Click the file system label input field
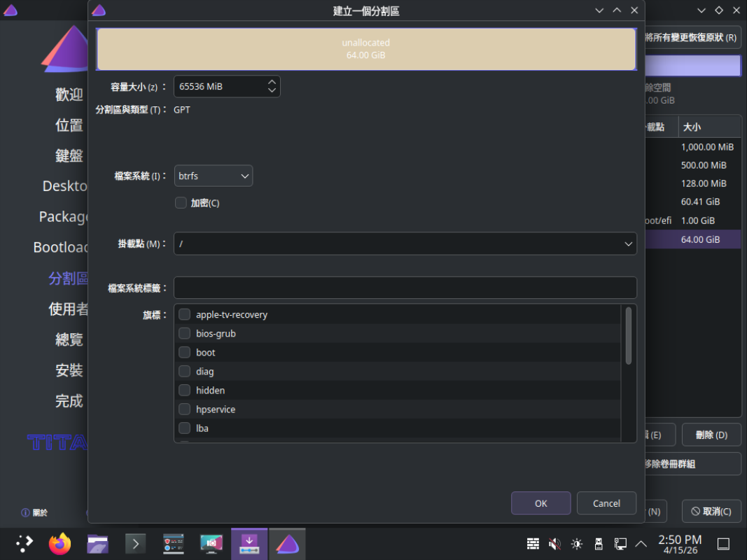 click(405, 288)
